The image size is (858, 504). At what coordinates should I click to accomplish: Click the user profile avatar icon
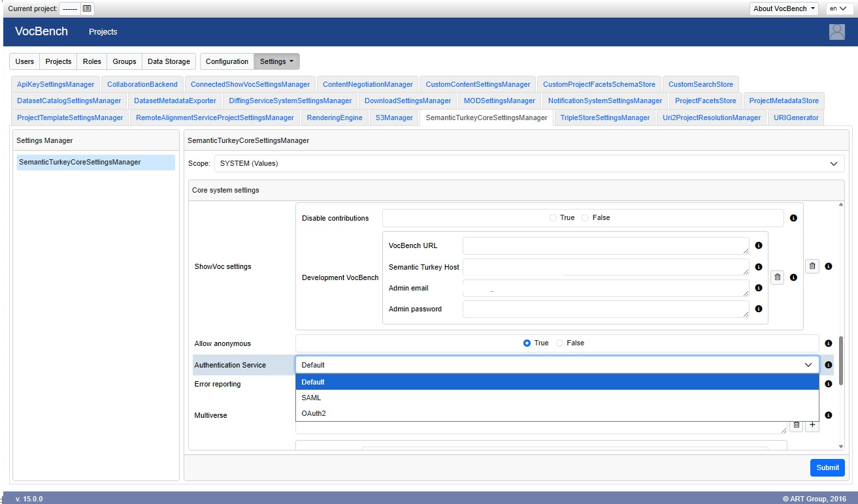coord(836,32)
